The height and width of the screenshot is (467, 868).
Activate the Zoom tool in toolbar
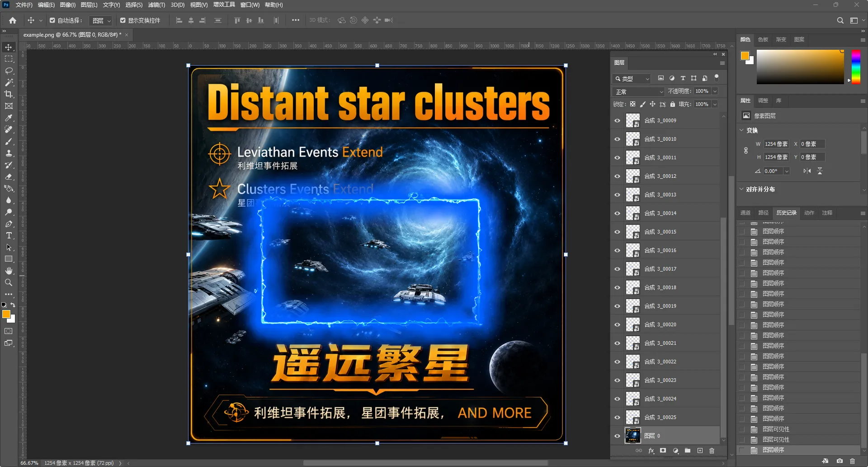pos(9,282)
